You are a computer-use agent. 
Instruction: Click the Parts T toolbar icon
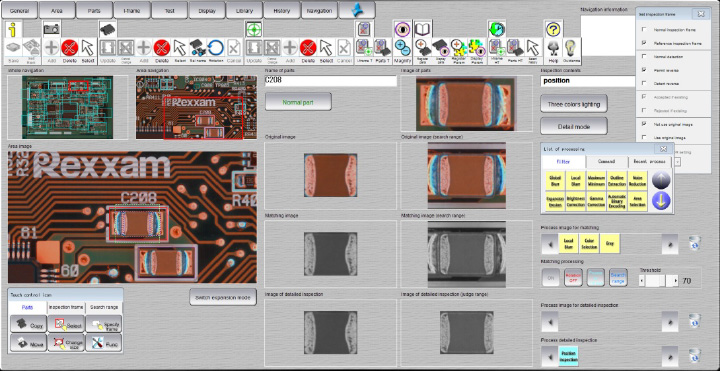tap(382, 51)
